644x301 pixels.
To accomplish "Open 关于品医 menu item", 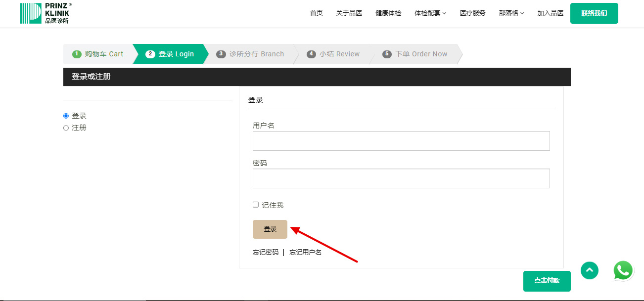I will [349, 13].
